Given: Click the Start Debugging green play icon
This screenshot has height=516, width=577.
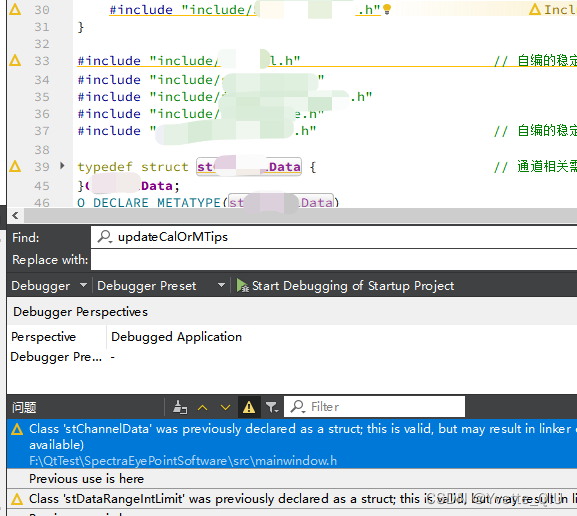Looking at the screenshot, I should (243, 286).
